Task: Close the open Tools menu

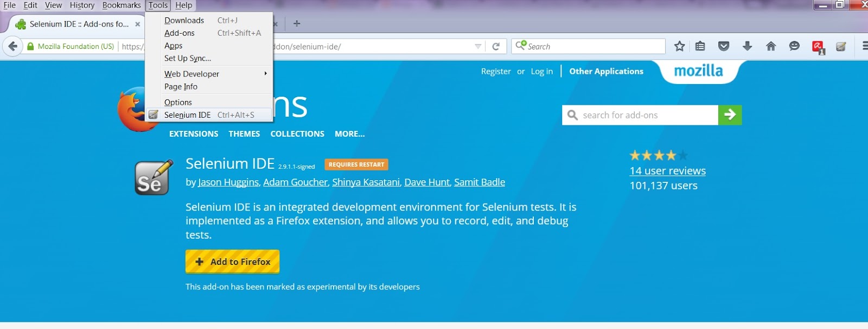Action: (158, 5)
